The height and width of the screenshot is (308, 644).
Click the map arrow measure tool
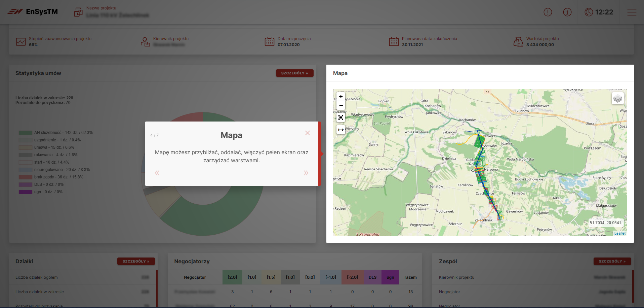pyautogui.click(x=341, y=130)
